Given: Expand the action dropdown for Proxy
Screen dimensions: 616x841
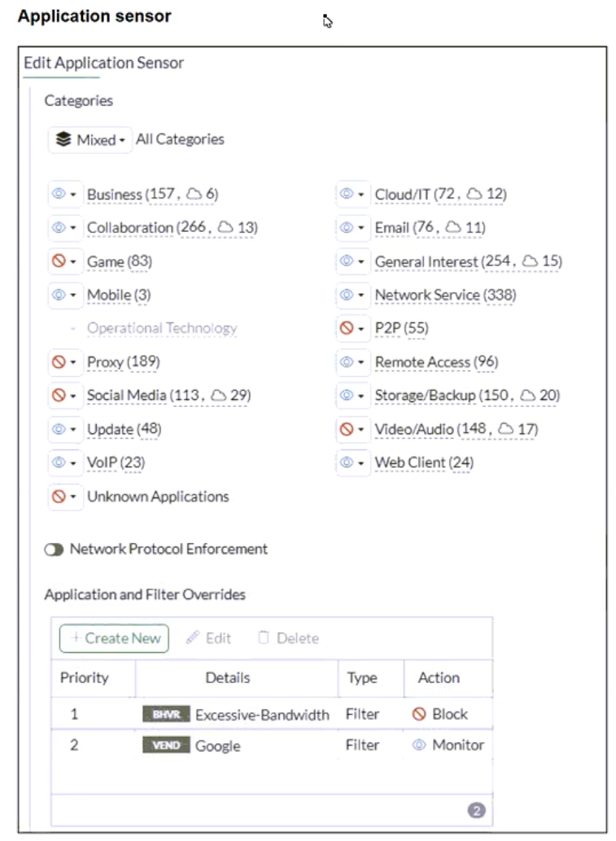Looking at the screenshot, I should [x=72, y=362].
